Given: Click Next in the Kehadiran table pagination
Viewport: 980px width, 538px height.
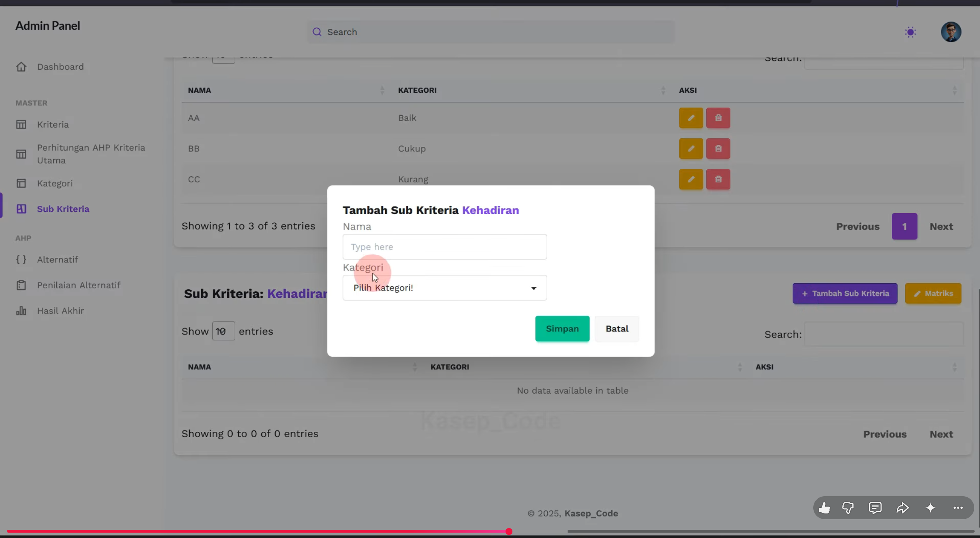Looking at the screenshot, I should tap(941, 434).
